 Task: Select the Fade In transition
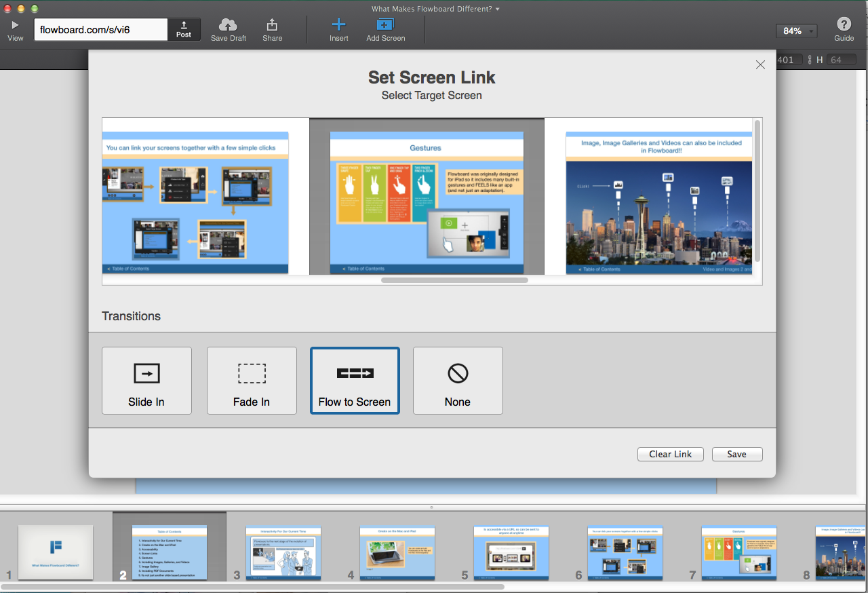[x=252, y=381]
